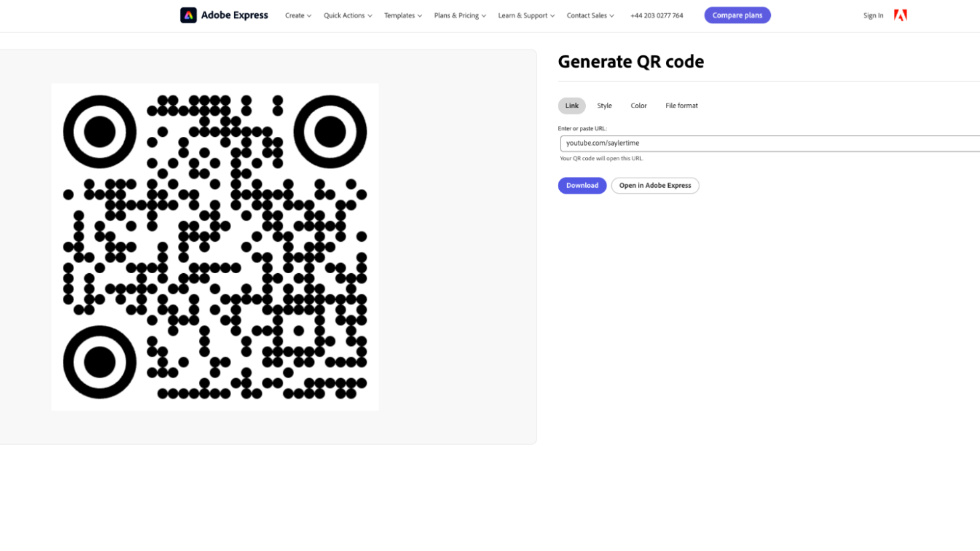Click the Adobe Express logo icon
This screenshot has height=551, width=980.
[188, 15]
